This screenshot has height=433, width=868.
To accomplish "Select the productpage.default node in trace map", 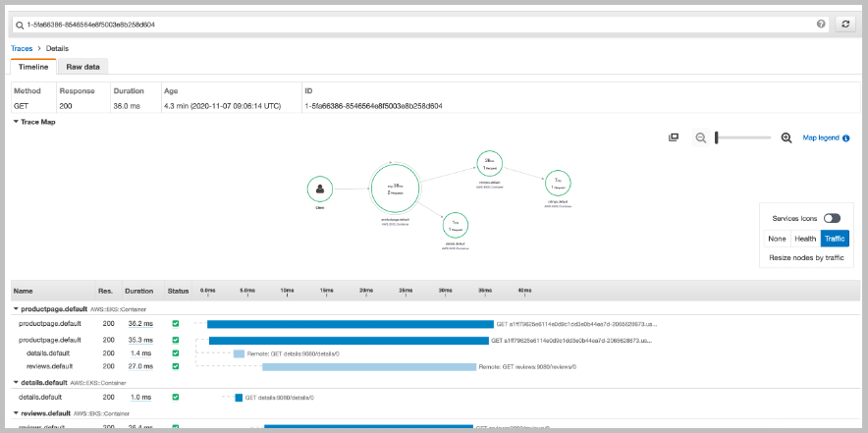I will (394, 189).
